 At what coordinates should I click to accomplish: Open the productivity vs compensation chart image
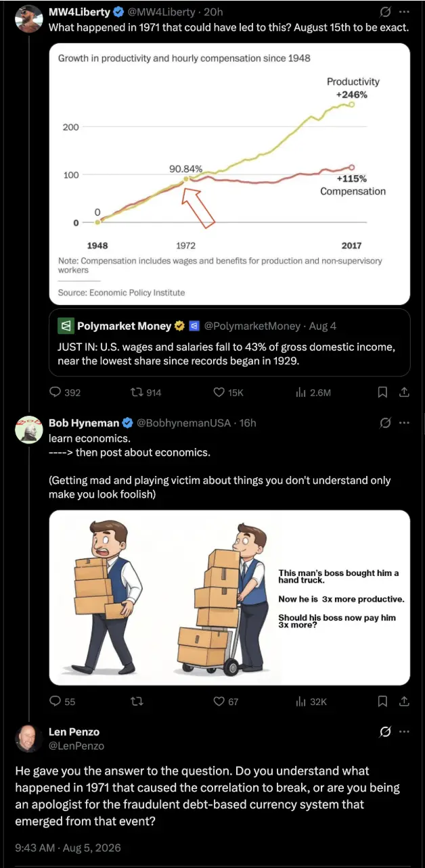click(x=229, y=174)
